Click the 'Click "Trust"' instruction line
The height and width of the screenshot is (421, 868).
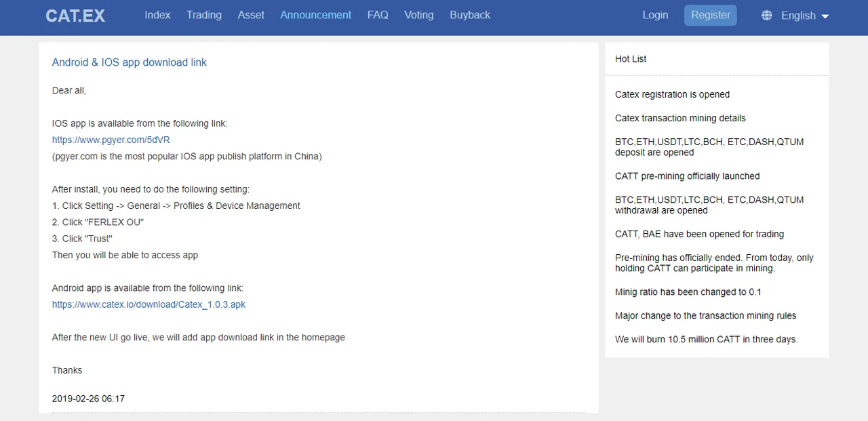pyautogui.click(x=82, y=239)
